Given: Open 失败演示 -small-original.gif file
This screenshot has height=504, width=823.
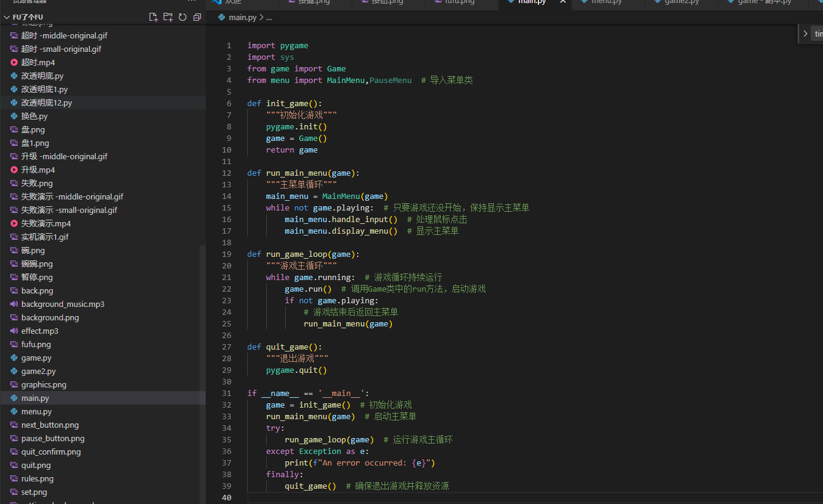Looking at the screenshot, I should point(103,210).
